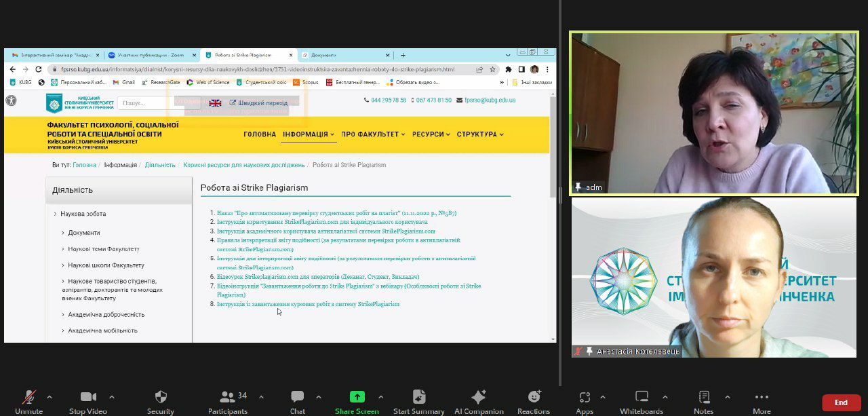Image resolution: width=868 pixels, height=416 pixels.
Task: Open the Web of Science bookmark
Action: point(214,81)
